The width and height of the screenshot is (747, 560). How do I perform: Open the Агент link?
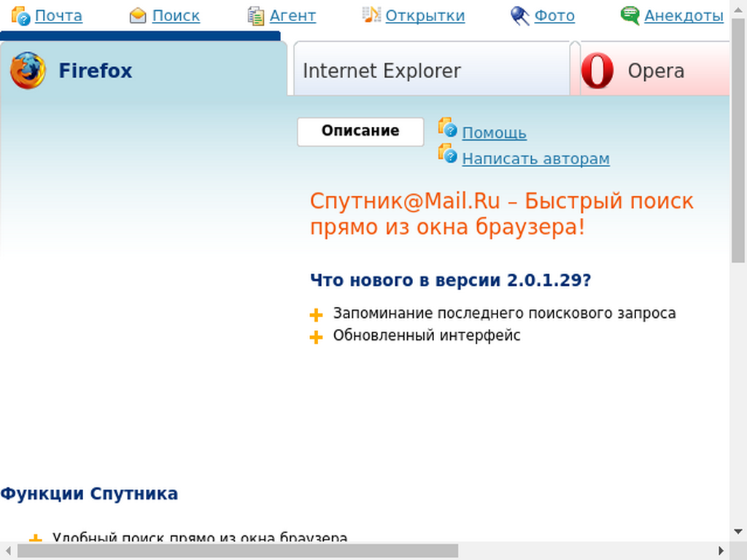pyautogui.click(x=293, y=16)
